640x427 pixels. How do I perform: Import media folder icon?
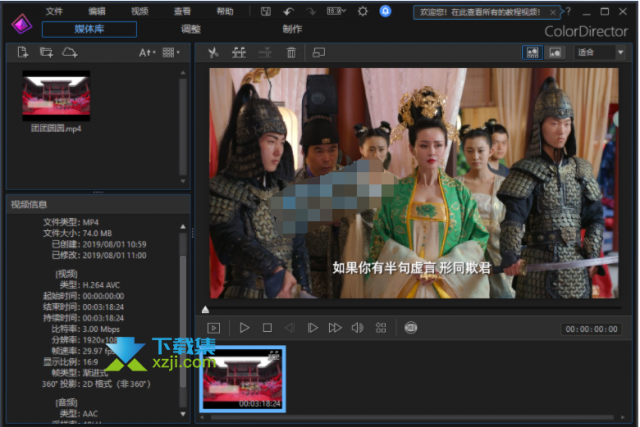pos(46,52)
